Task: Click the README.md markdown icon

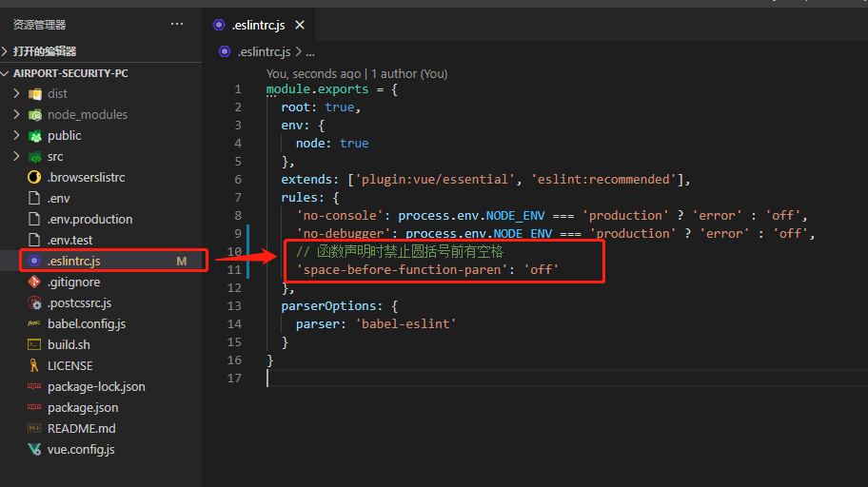Action: coord(33,428)
